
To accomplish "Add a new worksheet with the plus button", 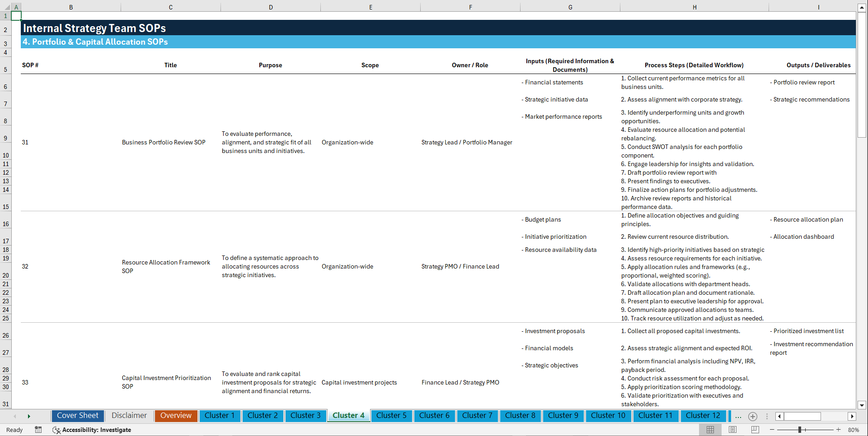I will pos(753,416).
